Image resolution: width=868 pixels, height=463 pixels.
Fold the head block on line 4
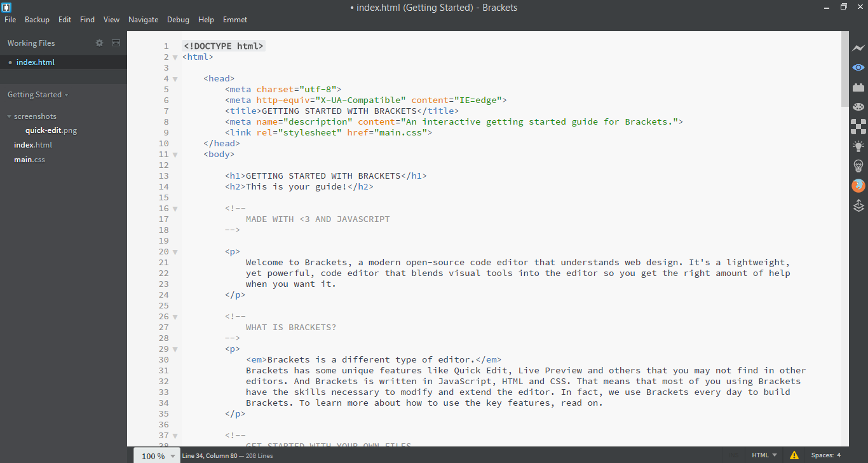[175, 79]
